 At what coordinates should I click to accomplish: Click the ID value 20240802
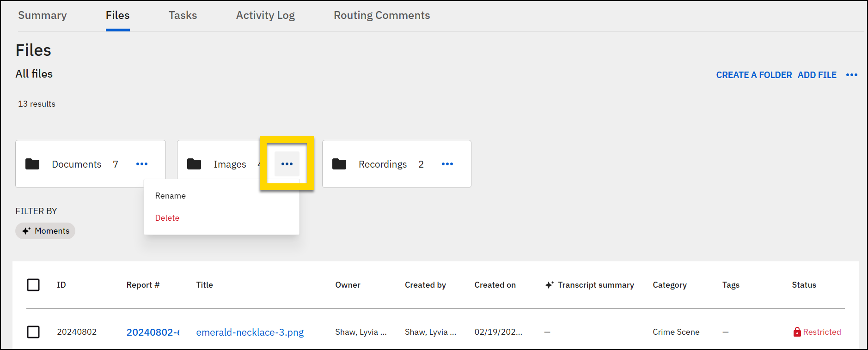pyautogui.click(x=77, y=332)
